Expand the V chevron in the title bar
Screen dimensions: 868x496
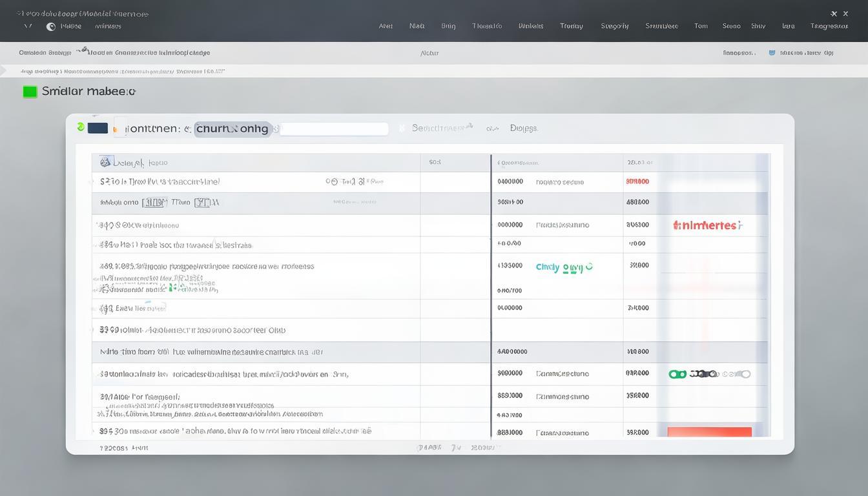click(x=28, y=26)
